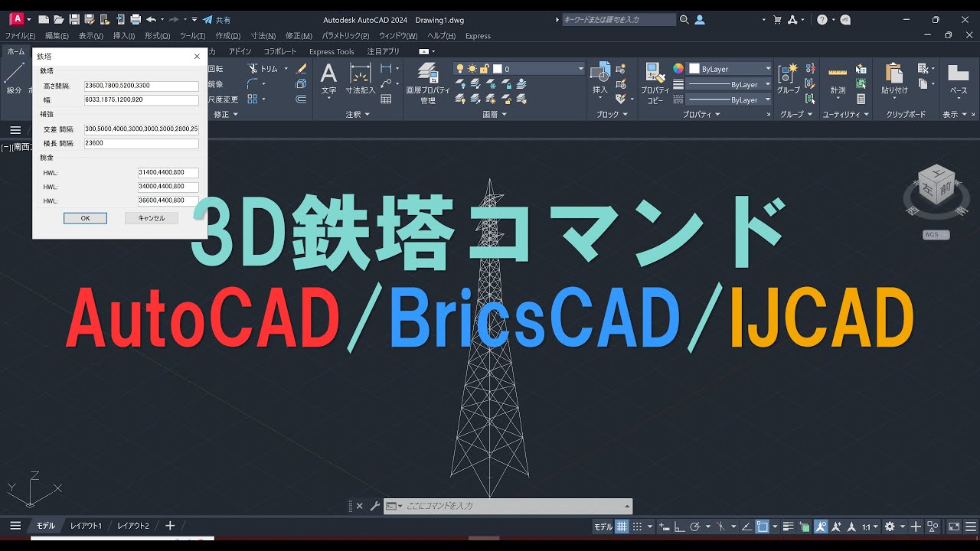This screenshot has width=980, height=551.
Task: Toggle the drawing grid display in status bar
Action: point(622,527)
